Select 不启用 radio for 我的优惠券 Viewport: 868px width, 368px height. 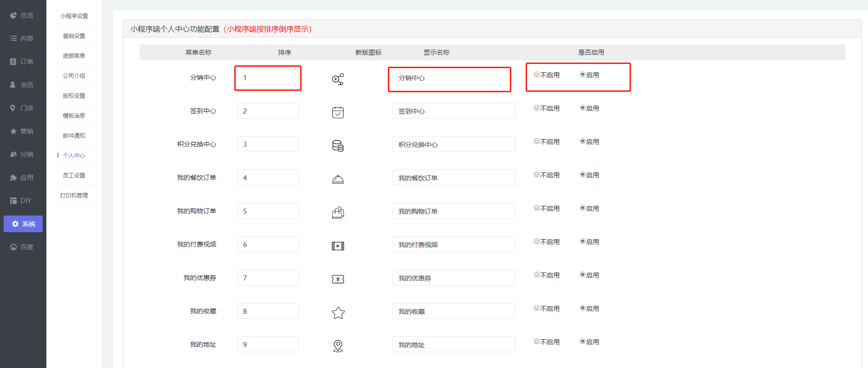pos(537,274)
